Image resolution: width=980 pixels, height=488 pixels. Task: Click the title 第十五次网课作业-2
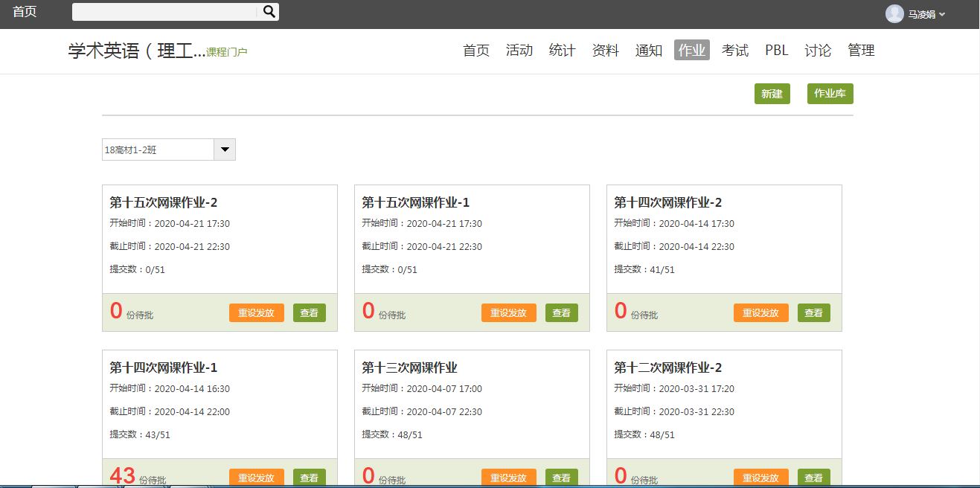(x=164, y=202)
